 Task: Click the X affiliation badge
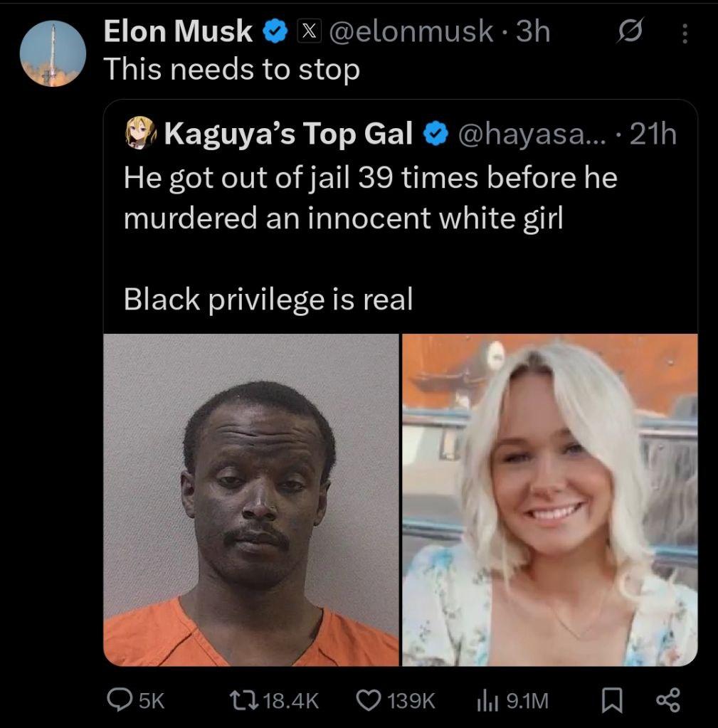306,31
